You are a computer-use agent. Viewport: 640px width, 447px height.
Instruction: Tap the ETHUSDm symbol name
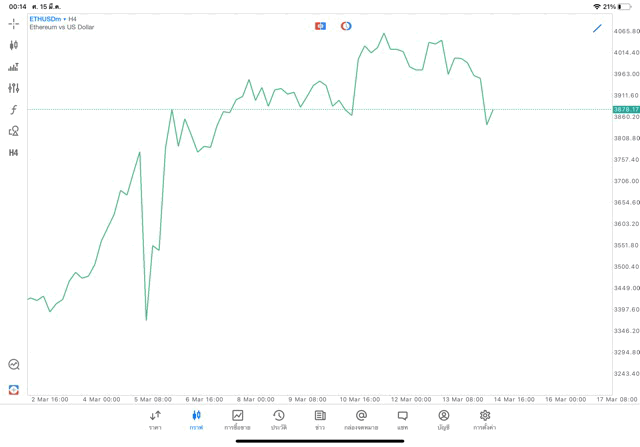(45, 19)
